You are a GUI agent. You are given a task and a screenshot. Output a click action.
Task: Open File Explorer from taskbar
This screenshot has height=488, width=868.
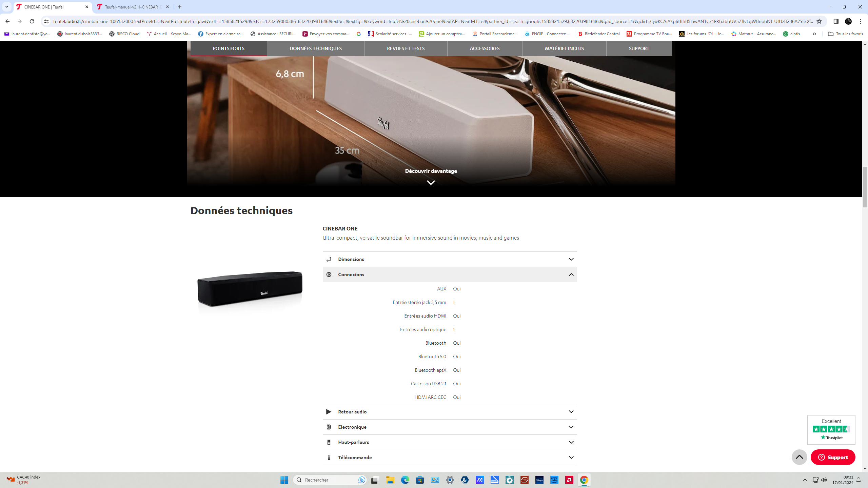[390, 480]
